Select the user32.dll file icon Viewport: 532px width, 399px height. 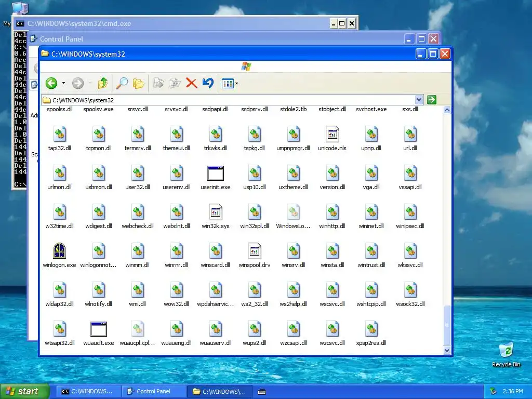[138, 173]
